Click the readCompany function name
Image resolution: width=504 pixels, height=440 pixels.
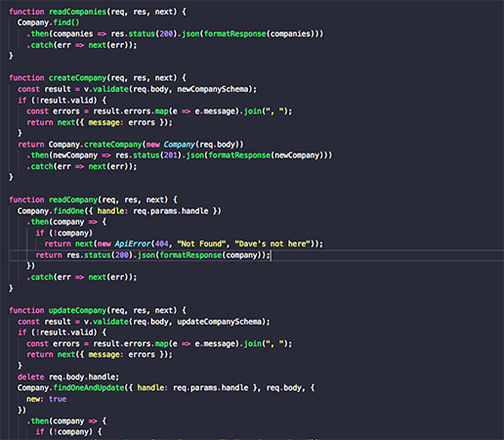73,199
